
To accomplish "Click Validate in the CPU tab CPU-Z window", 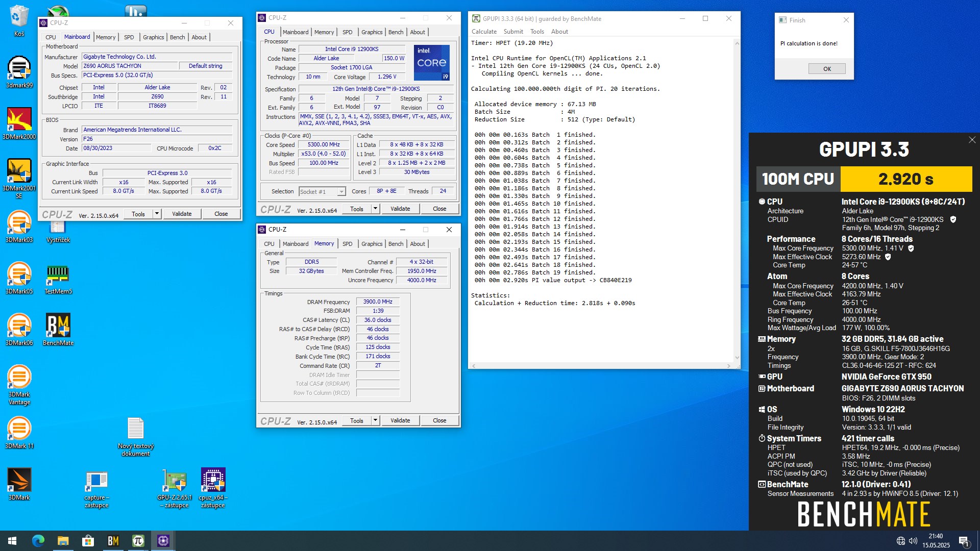I will 400,209.
